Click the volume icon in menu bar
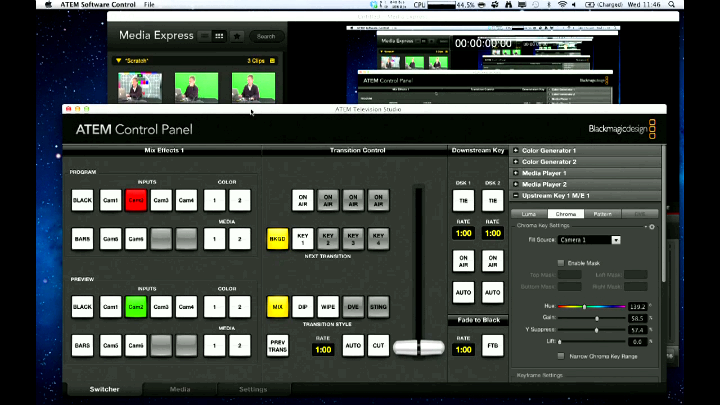Image resolution: width=720 pixels, height=405 pixels. point(574,5)
